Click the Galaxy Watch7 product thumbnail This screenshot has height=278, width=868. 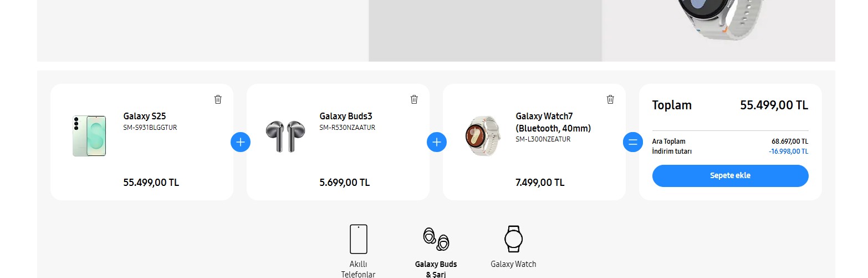click(482, 136)
